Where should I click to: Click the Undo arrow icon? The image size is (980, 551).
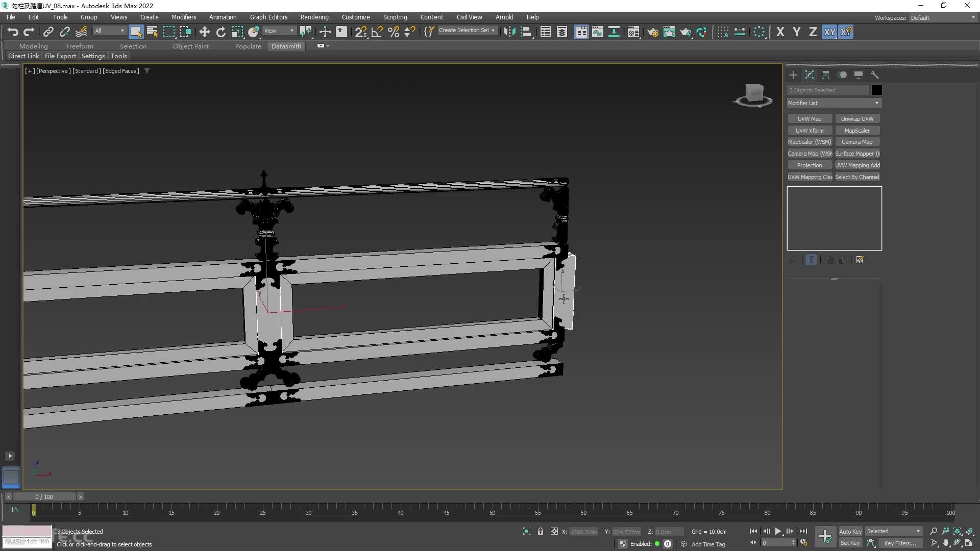point(13,32)
